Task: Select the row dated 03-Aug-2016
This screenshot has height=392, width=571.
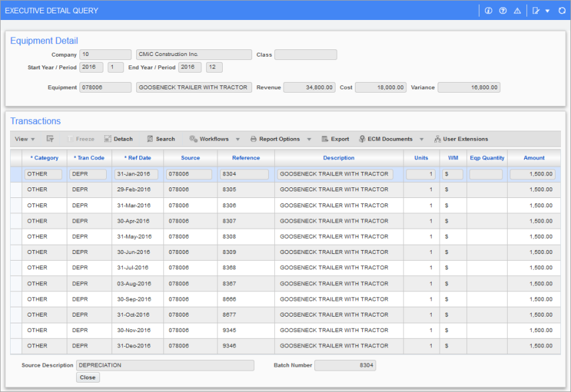Action: (x=285, y=283)
